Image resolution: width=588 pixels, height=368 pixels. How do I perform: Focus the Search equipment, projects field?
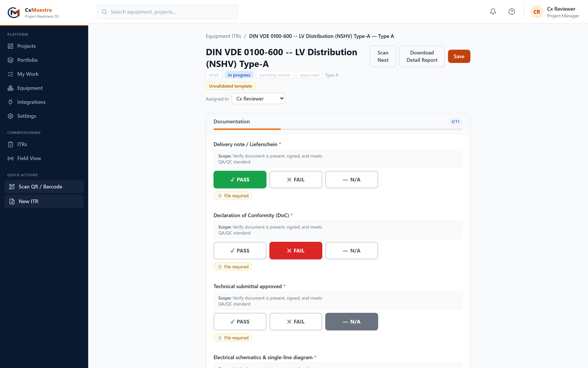coord(167,12)
